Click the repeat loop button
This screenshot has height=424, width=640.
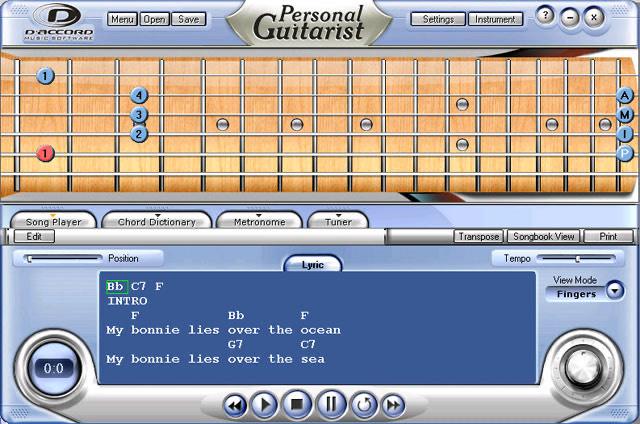click(x=363, y=405)
